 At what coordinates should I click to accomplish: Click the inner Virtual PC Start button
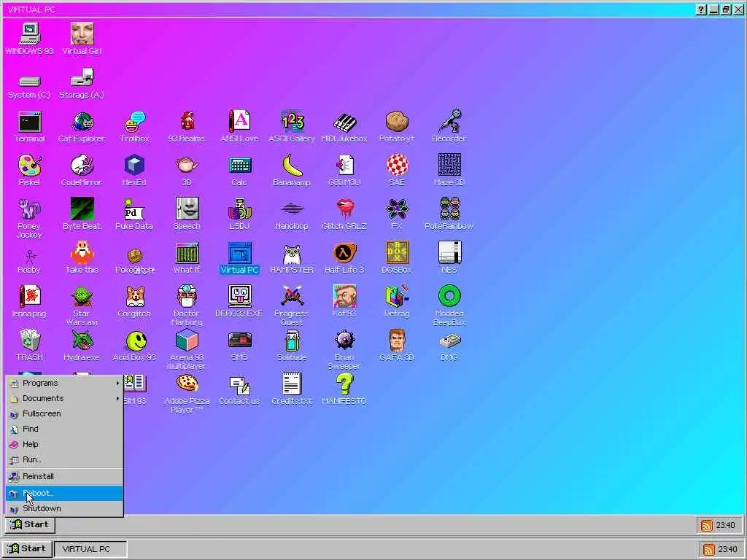[x=30, y=525]
